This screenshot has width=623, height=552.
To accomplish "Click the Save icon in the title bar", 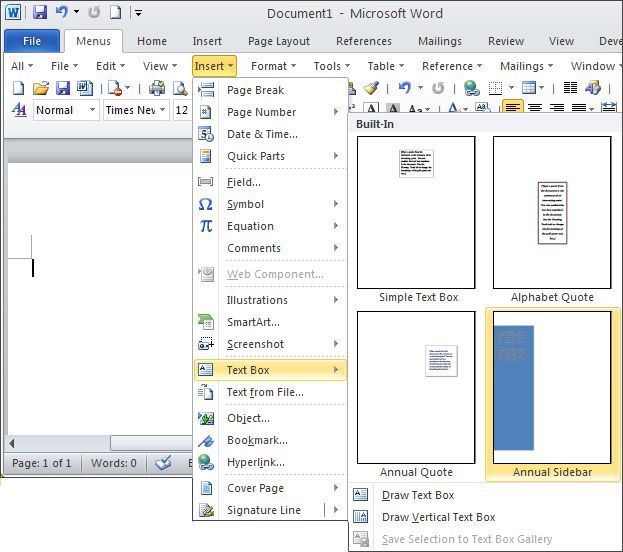I will pos(40,12).
